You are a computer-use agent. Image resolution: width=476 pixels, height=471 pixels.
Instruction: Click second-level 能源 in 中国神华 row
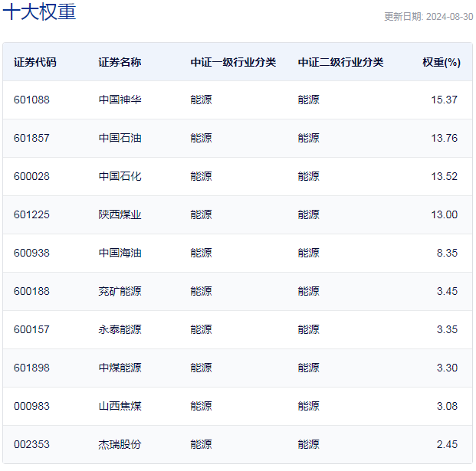pos(308,100)
